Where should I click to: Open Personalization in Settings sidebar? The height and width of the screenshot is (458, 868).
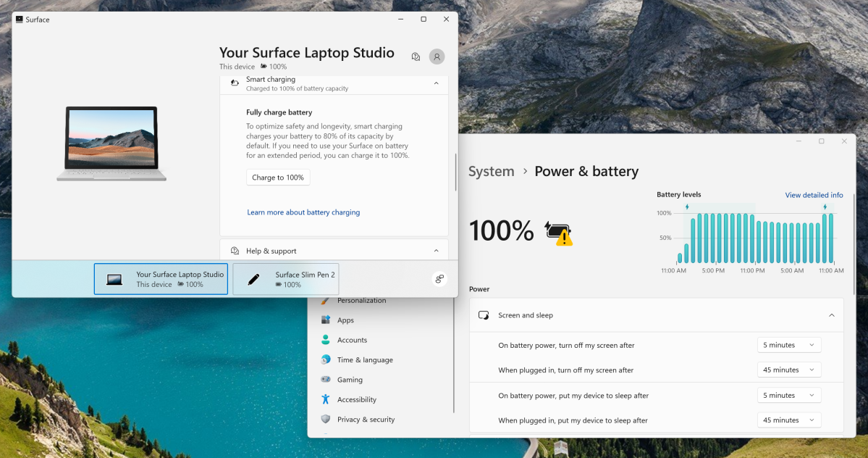click(361, 300)
